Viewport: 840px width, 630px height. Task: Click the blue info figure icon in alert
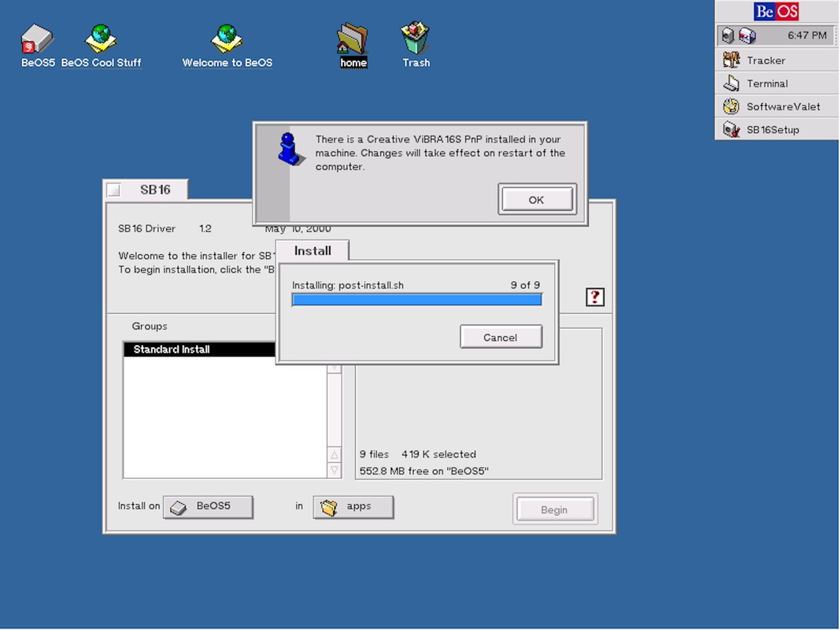(290, 149)
